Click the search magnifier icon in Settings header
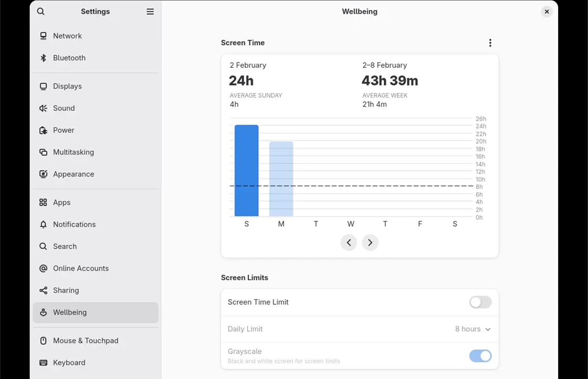 pos(41,12)
